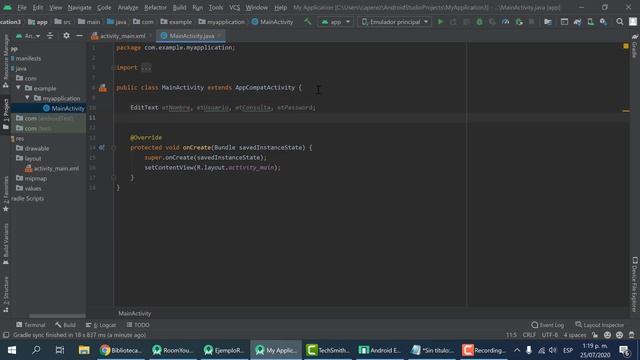Open the app run configuration dropdown

pyautogui.click(x=336, y=22)
